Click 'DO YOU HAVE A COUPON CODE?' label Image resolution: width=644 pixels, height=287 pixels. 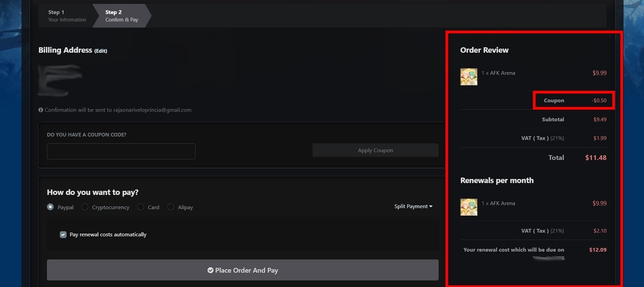click(x=87, y=135)
